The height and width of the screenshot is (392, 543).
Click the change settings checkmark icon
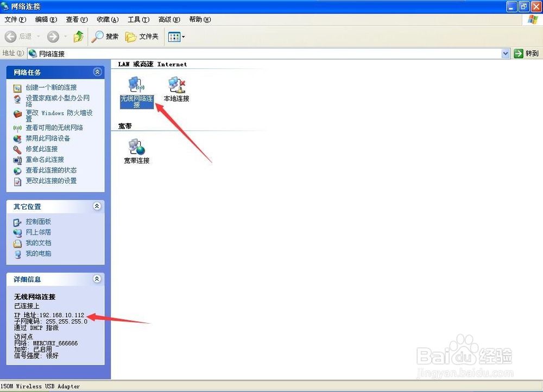[17, 181]
